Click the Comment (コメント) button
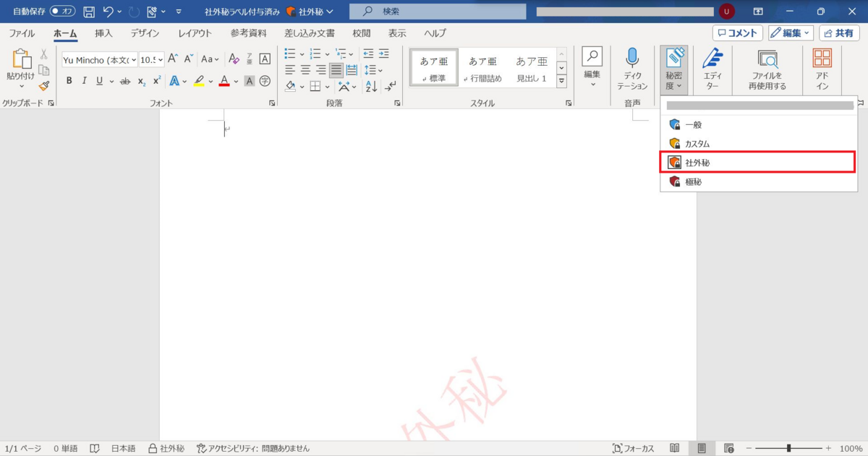The height and width of the screenshot is (456, 868). click(738, 33)
